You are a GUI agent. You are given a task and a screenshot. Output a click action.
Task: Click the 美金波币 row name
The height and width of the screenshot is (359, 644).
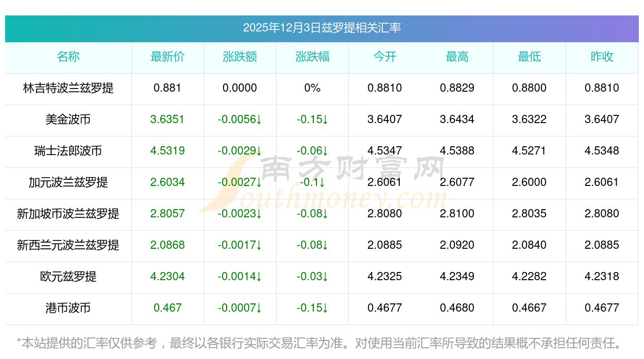[x=68, y=119]
